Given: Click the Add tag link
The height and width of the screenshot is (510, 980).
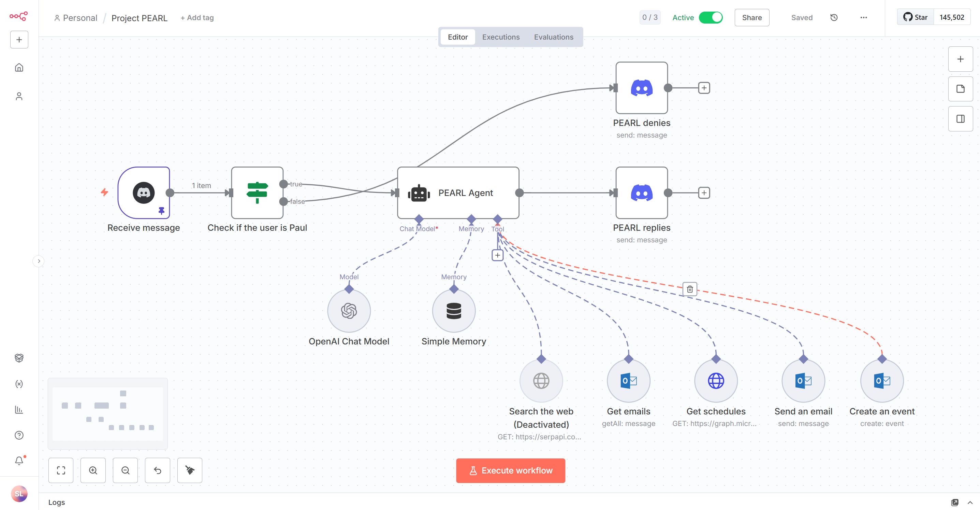Looking at the screenshot, I should click(197, 17).
